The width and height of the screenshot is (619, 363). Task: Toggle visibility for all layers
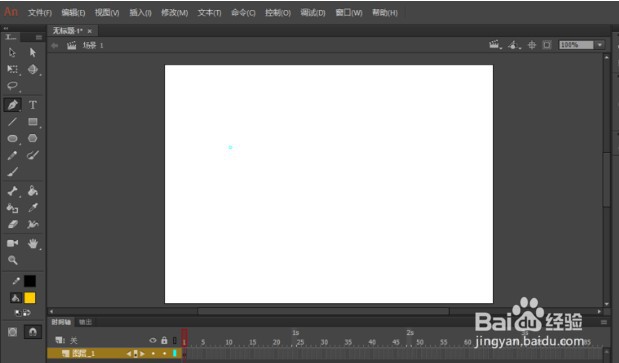pos(153,340)
